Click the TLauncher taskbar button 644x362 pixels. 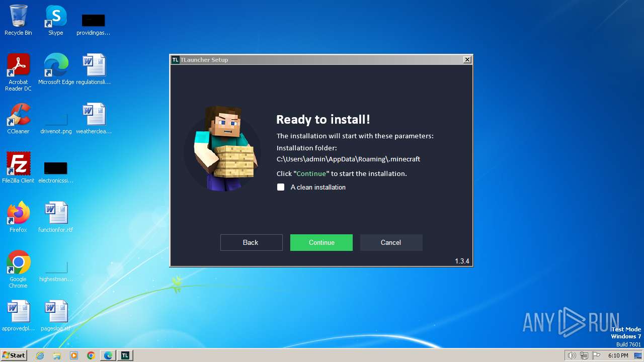pyautogui.click(x=125, y=355)
